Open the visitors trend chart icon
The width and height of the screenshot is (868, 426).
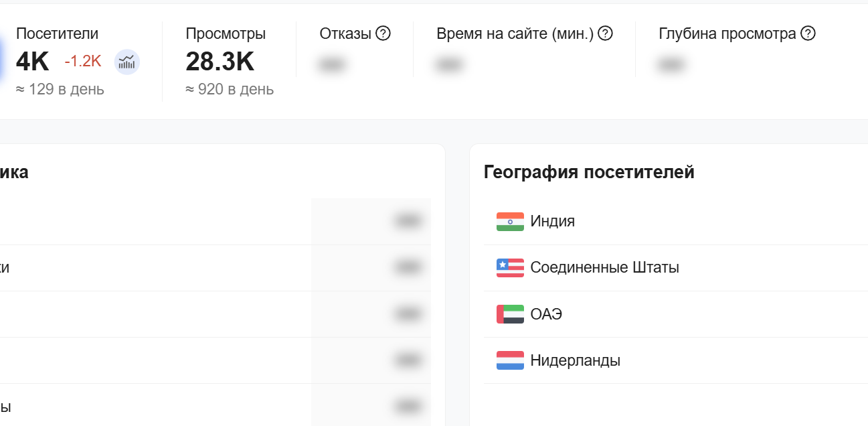coord(127,62)
